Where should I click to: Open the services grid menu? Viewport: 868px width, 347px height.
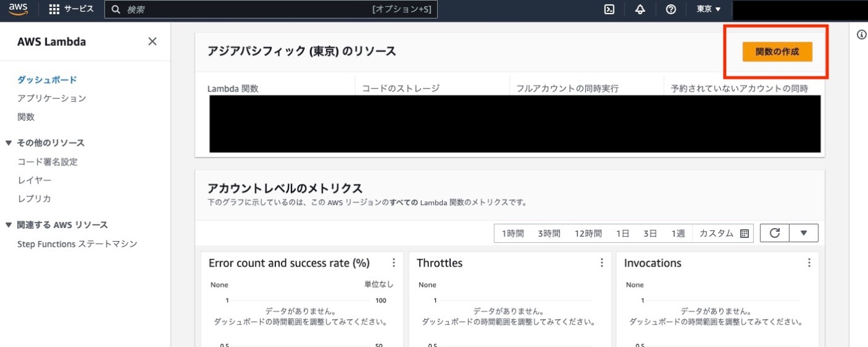tap(54, 9)
